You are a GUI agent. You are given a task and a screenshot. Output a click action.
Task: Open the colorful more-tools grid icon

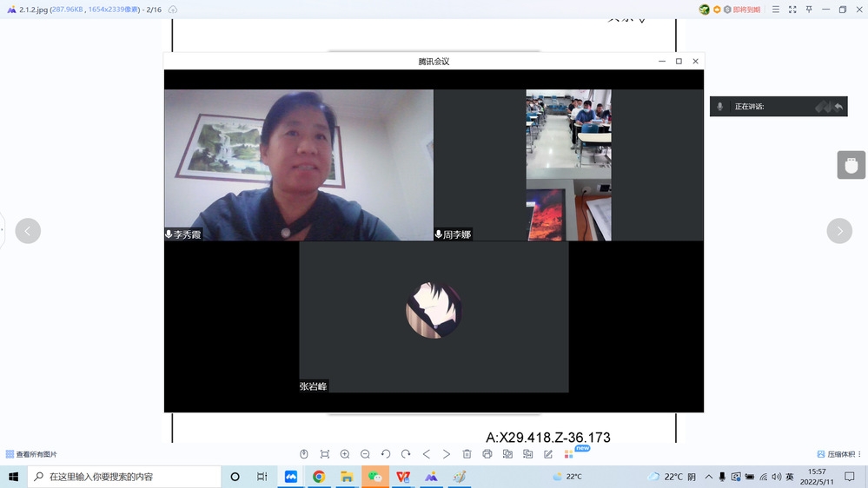pyautogui.click(x=569, y=454)
